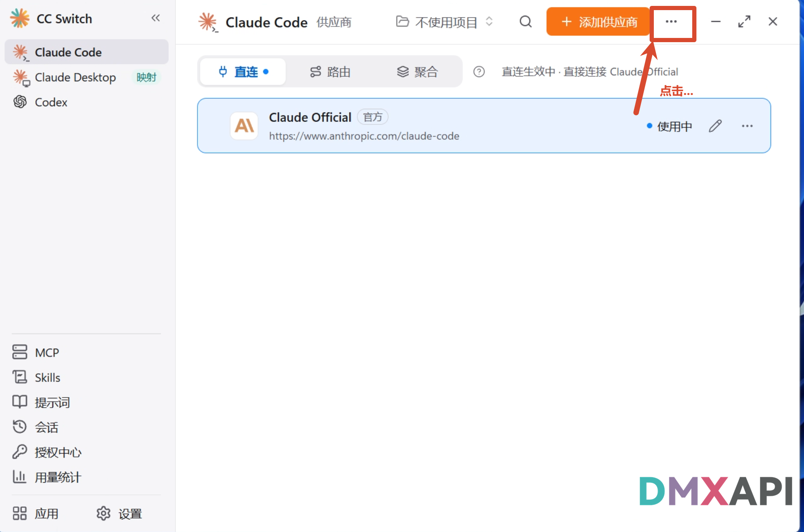
Task: Click the question mark help icon
Action: click(479, 72)
